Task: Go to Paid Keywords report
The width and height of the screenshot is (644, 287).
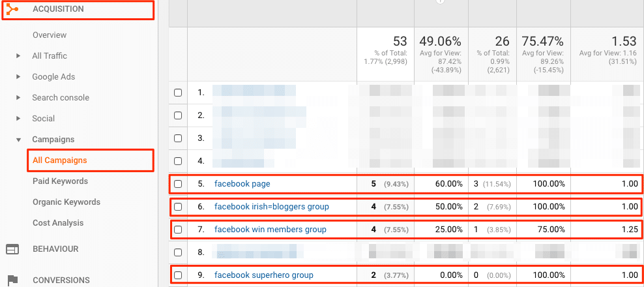Action: [x=60, y=181]
